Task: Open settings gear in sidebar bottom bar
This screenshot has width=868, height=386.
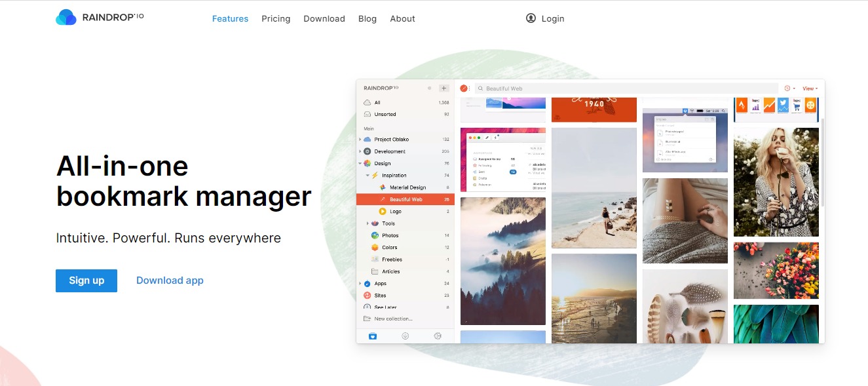Action: (x=438, y=336)
